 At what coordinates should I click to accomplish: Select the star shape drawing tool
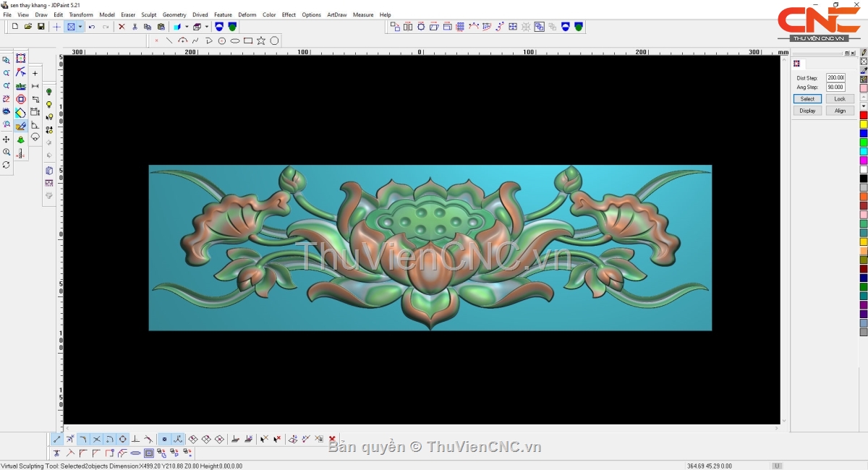point(261,40)
